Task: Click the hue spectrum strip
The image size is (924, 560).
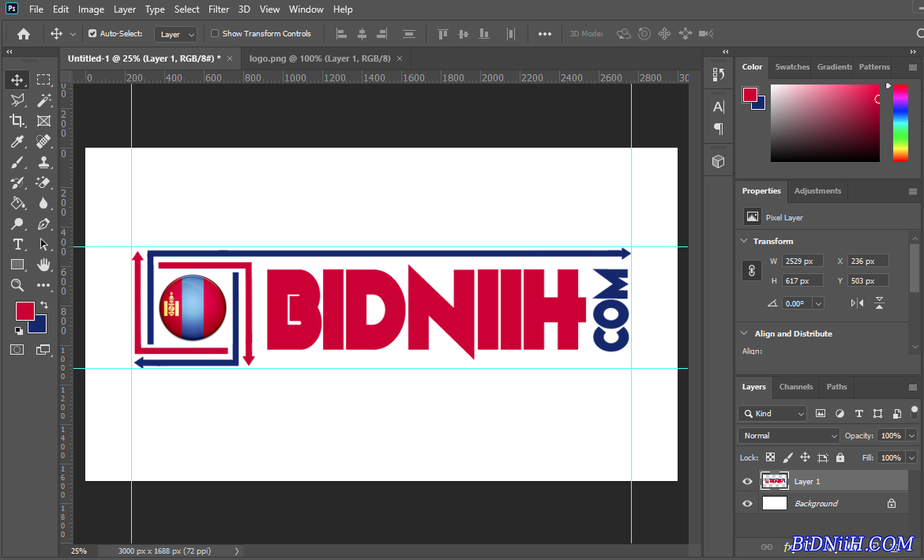Action: coord(900,122)
